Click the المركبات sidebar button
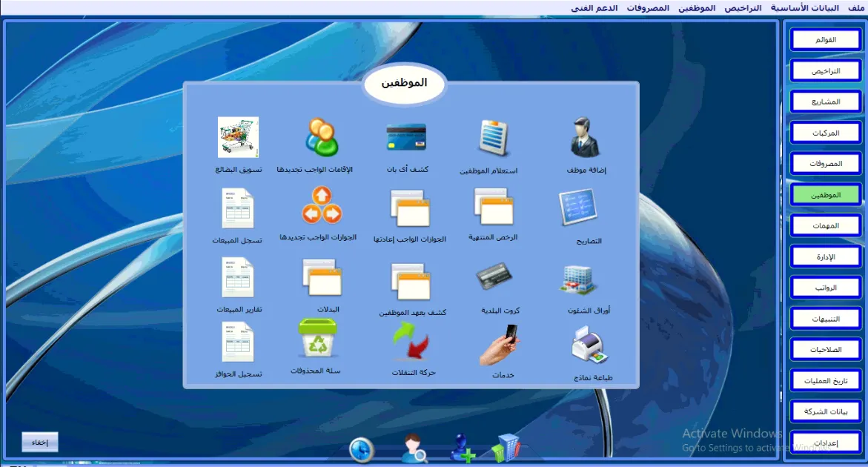Viewport: 868px width, 467px height. [825, 133]
